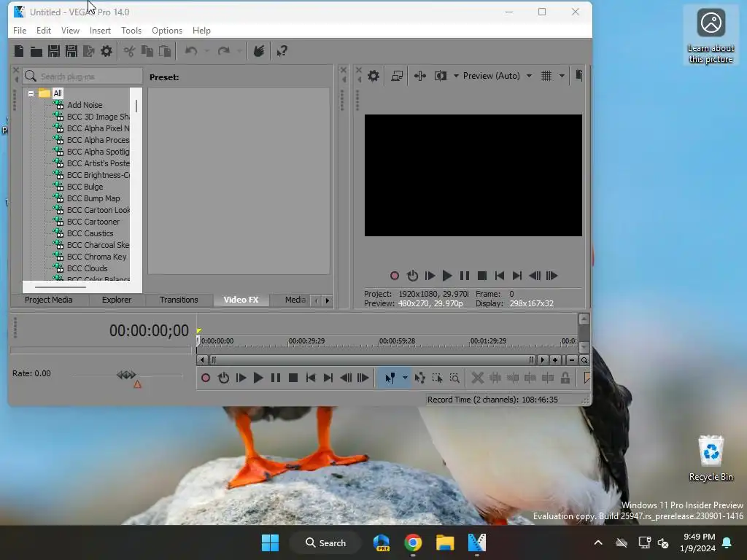747x560 pixels.
Task: Click the Paste clipboard icon
Action: click(164, 51)
